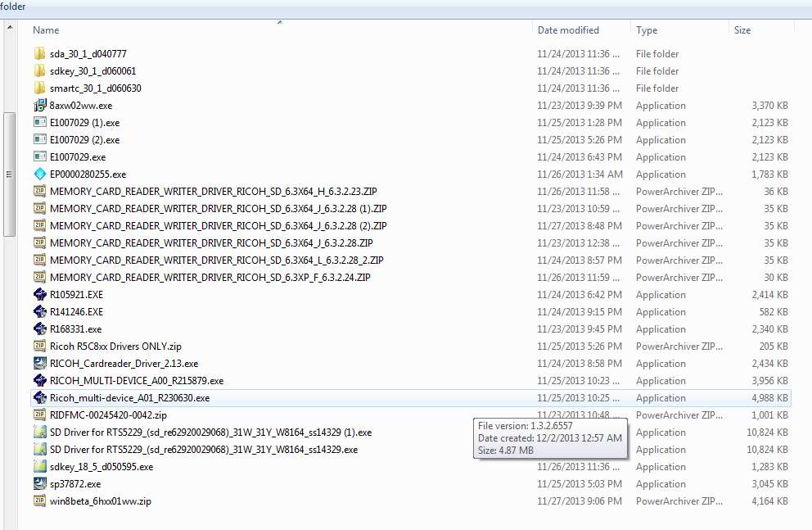Click date 11/27/2013 9:06 PM
Image resolution: width=812 pixels, height=530 pixels.
(580, 501)
